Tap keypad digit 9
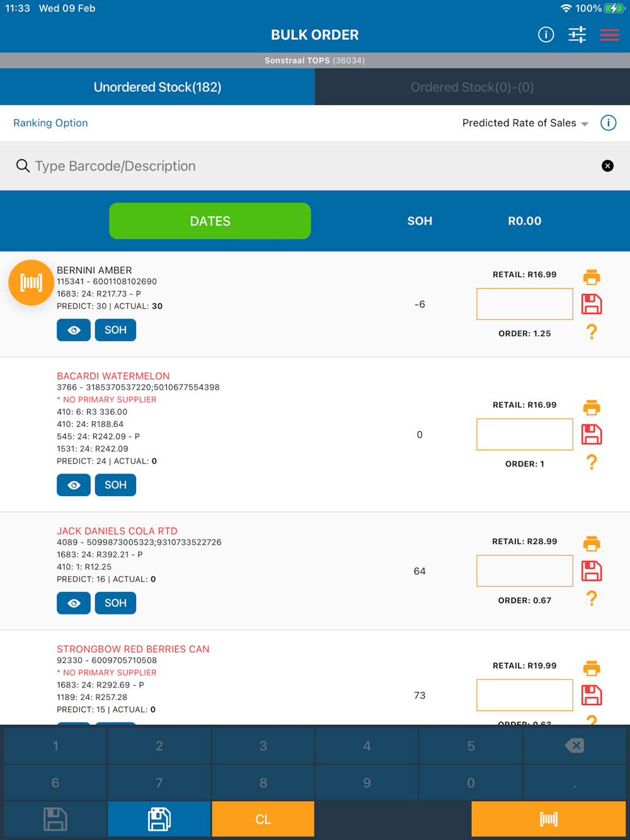Image resolution: width=630 pixels, height=840 pixels. 367,783
